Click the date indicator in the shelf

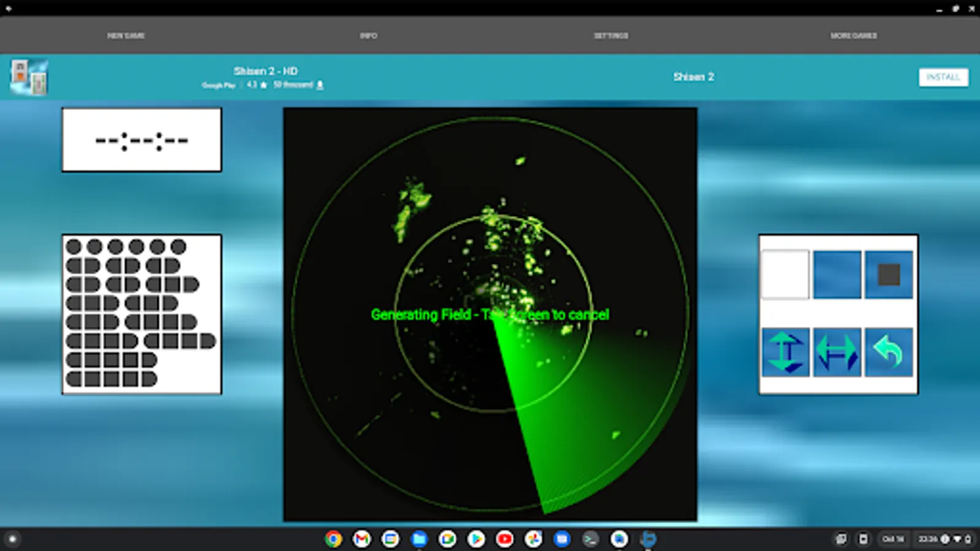[893, 539]
